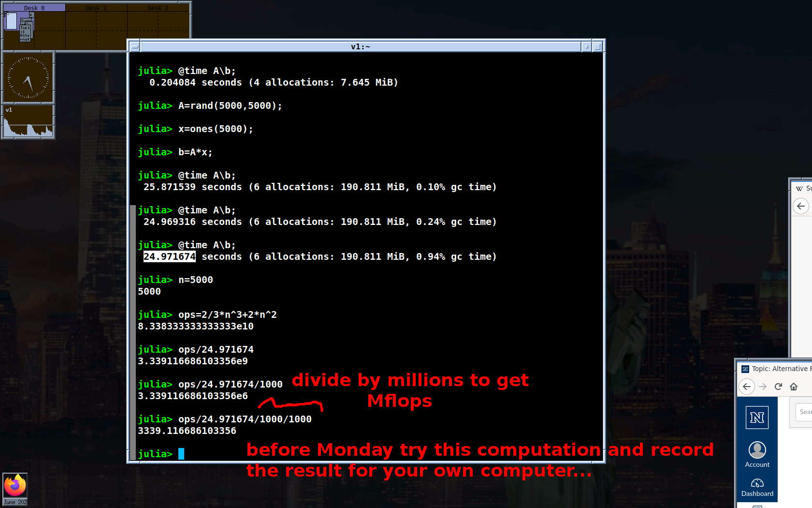
Task: Click the university N logo in Canvas
Action: coord(757,417)
